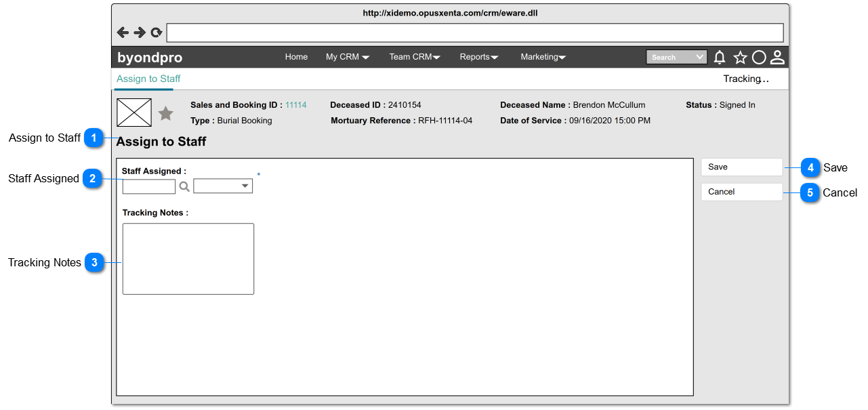Open the Marketing dropdown menu
868x410 pixels.
point(543,57)
